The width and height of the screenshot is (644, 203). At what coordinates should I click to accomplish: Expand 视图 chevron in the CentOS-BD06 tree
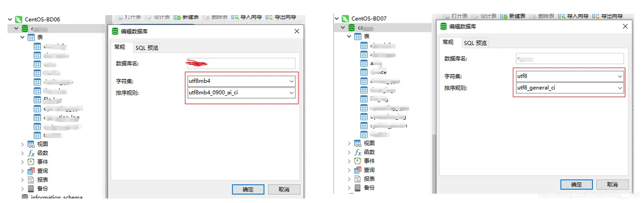tap(23, 144)
